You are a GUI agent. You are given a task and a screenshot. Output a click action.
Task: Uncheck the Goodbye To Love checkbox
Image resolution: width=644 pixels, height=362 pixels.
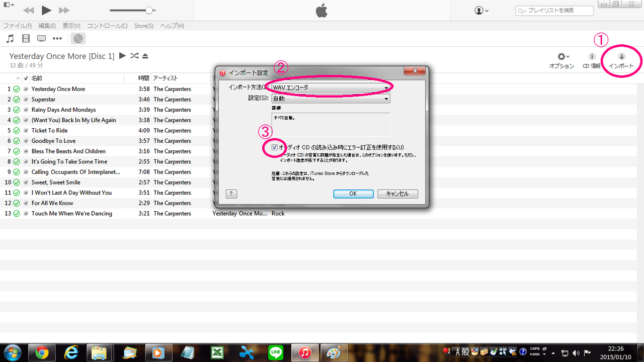26,141
